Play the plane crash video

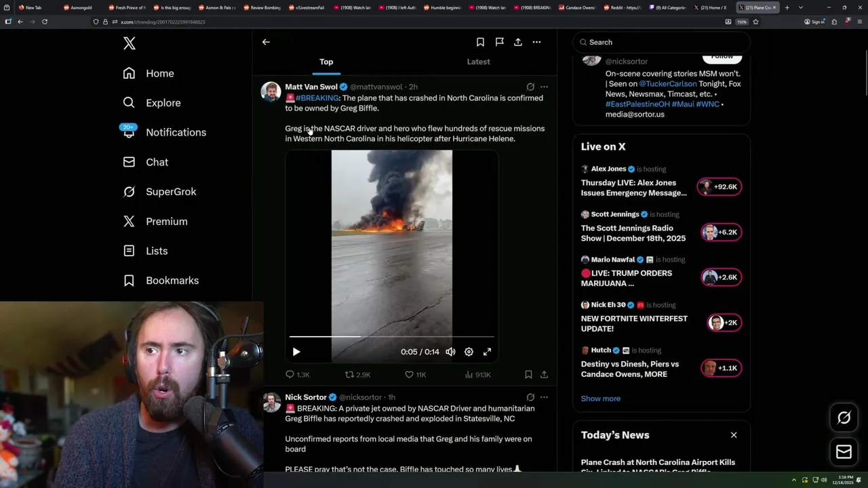point(296,352)
